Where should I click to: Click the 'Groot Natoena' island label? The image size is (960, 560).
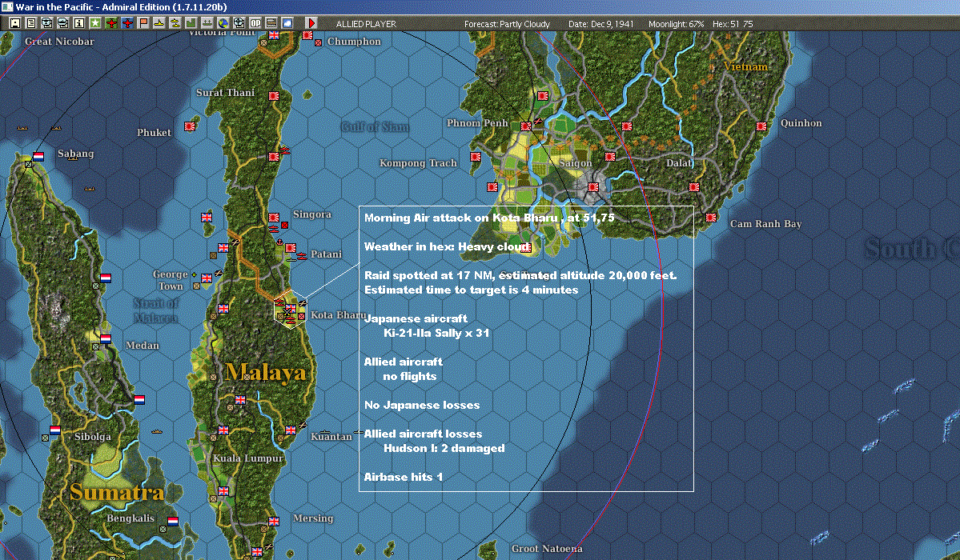tap(547, 548)
